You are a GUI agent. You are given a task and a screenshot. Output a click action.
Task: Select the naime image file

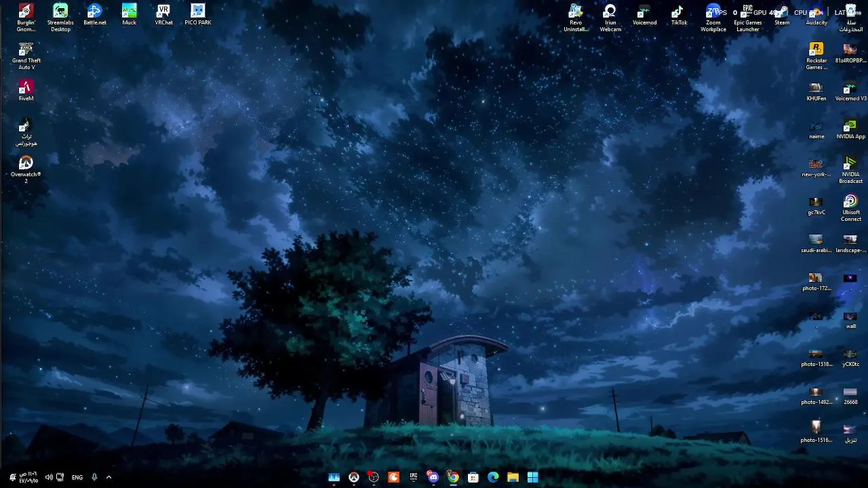point(816,129)
